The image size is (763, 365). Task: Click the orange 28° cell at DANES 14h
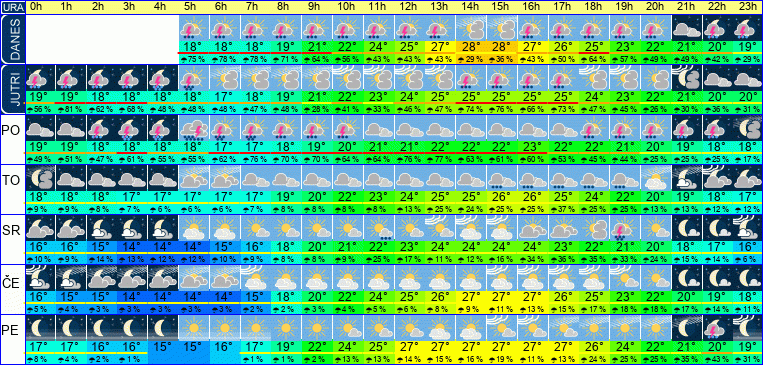(x=470, y=47)
